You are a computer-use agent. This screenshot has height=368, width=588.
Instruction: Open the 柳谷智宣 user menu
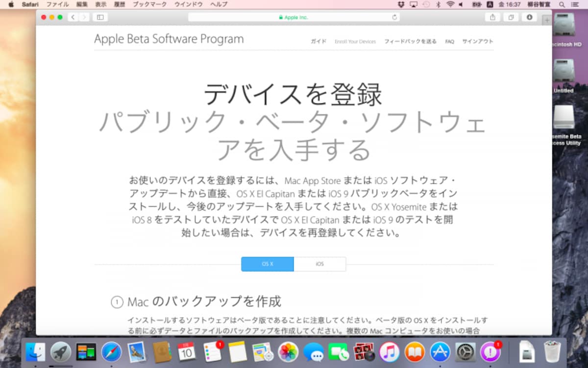pos(539,4)
